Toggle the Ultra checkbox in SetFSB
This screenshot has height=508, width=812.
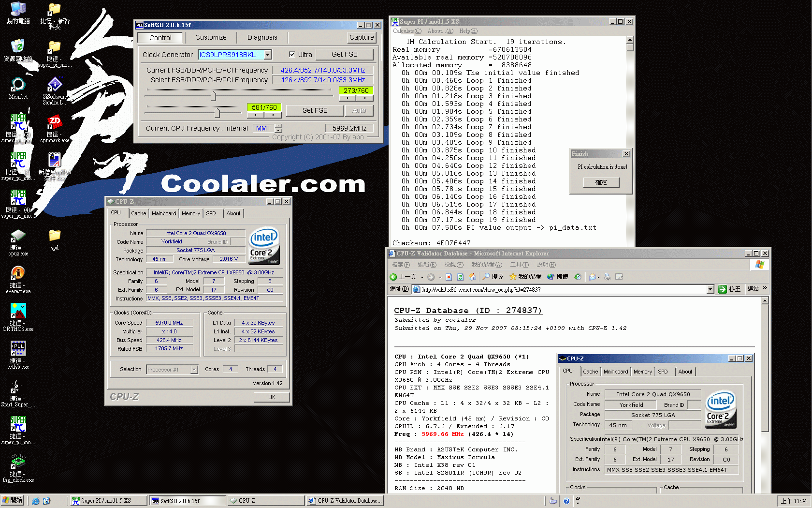pos(292,55)
